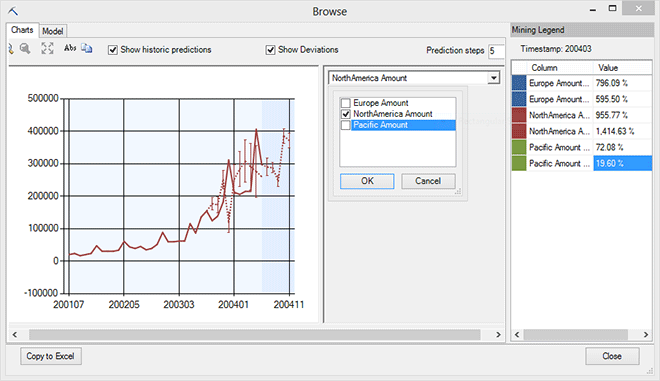Image resolution: width=660 pixels, height=381 pixels.
Task: Check the Pacific Amount series box
Action: click(x=346, y=125)
